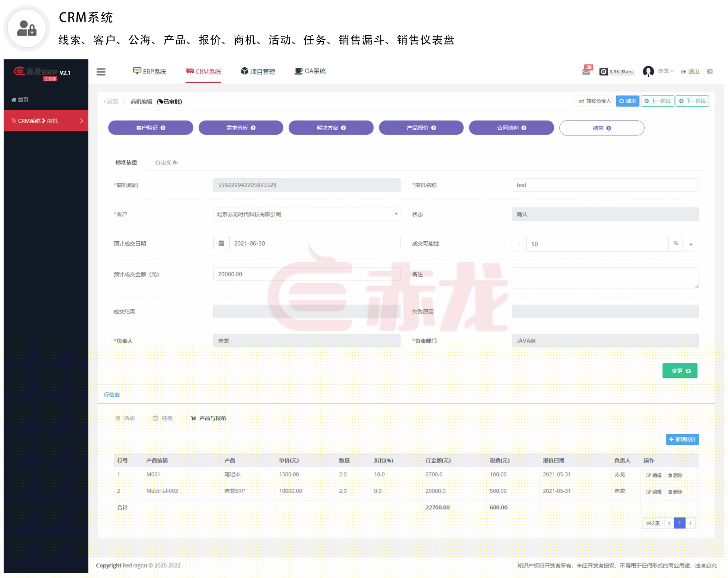Switch to the 自定义 tab
728x578 pixels.
pyautogui.click(x=166, y=162)
